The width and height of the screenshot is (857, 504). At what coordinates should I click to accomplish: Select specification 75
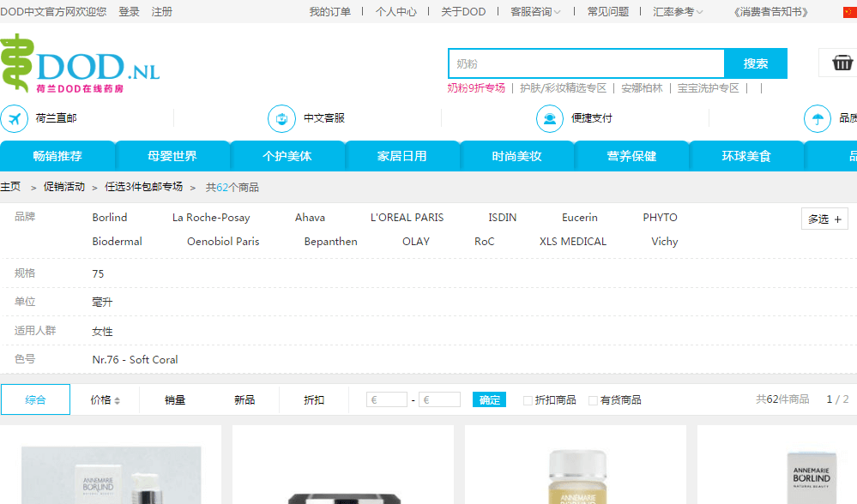click(98, 273)
